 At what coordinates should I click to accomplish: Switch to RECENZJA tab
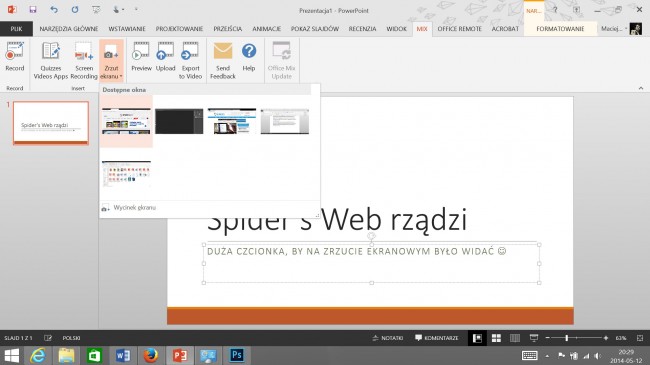(362, 29)
